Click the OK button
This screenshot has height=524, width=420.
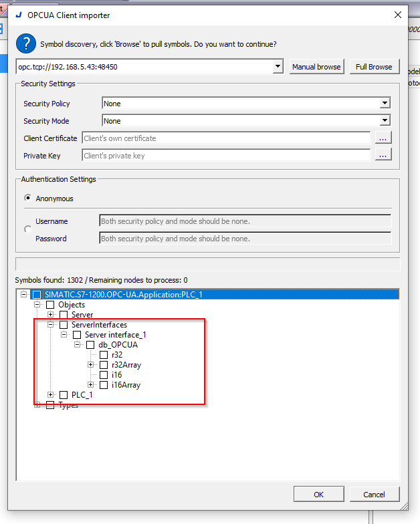coord(318,495)
